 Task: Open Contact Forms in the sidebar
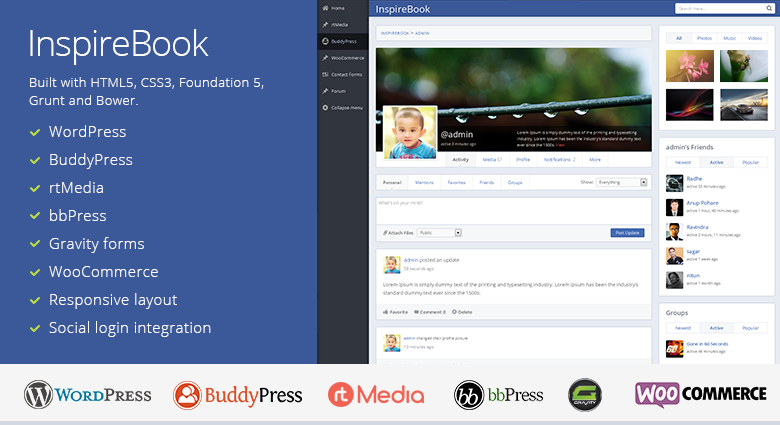pos(343,74)
